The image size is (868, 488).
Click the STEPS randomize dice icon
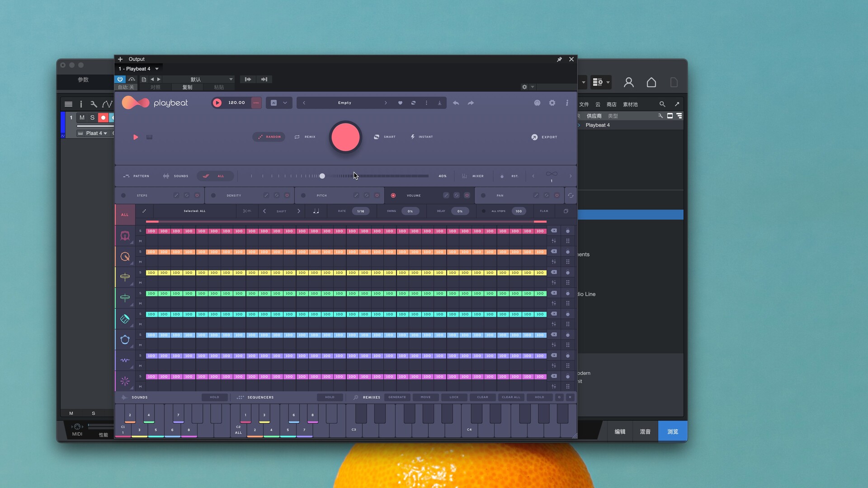[x=176, y=196]
